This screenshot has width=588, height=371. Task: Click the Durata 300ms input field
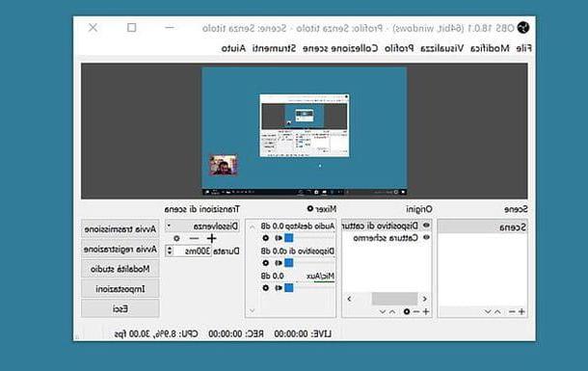[x=193, y=251]
